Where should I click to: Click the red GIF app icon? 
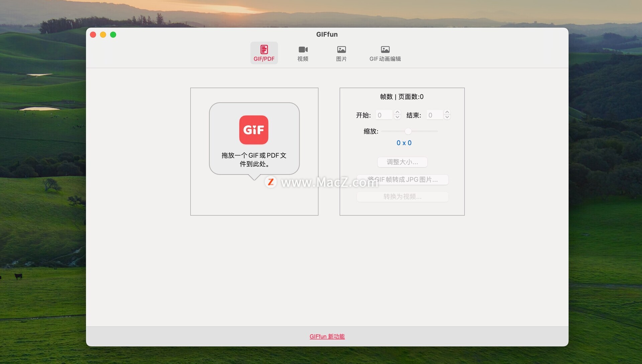point(254,130)
